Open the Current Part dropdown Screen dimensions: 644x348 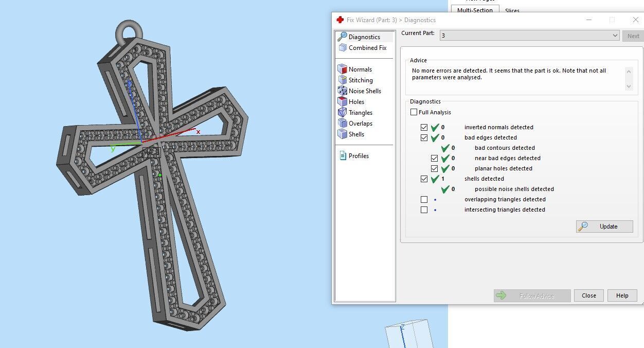point(529,36)
